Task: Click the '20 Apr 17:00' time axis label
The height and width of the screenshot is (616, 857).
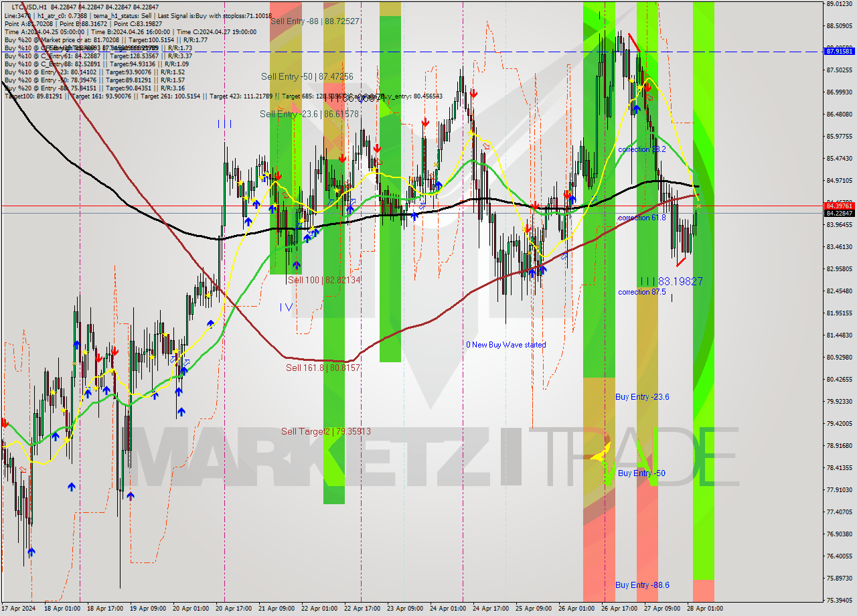Action: tap(233, 609)
